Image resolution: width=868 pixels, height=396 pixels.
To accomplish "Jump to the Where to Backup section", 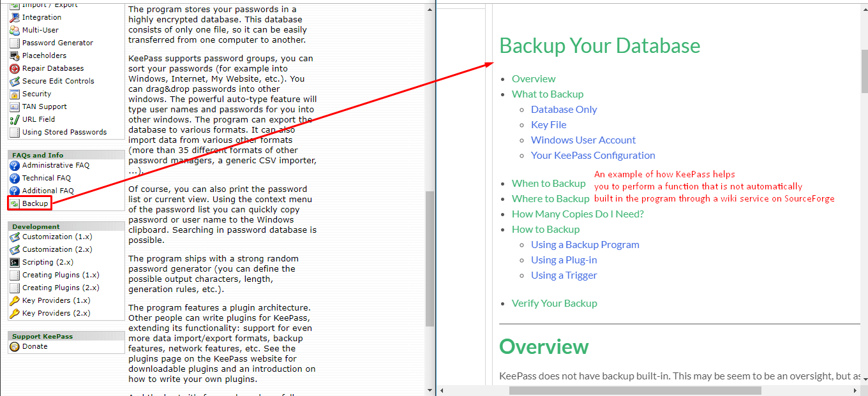I will pos(551,199).
